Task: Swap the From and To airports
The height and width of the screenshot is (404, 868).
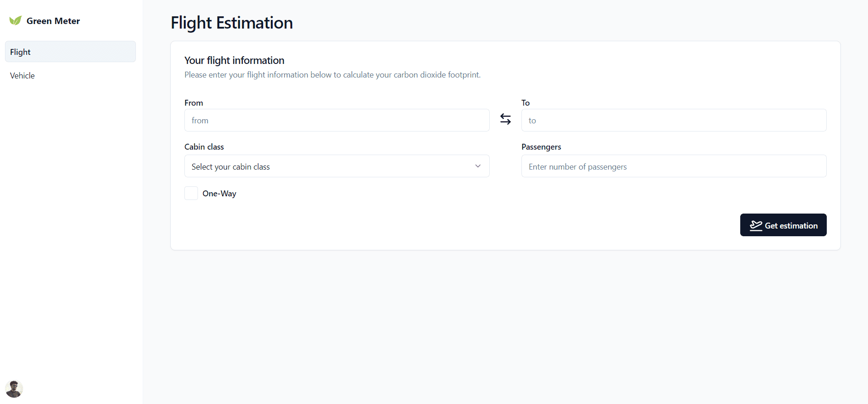Action: (x=506, y=119)
